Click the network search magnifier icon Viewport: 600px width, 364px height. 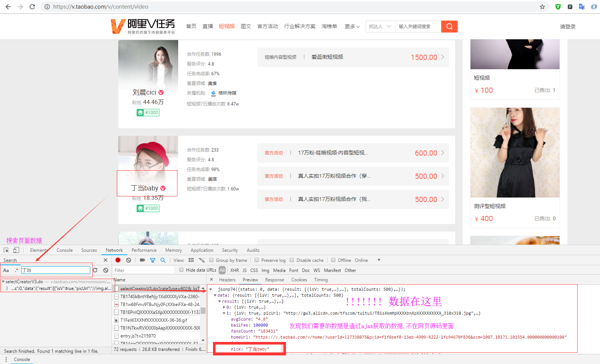coord(163,260)
